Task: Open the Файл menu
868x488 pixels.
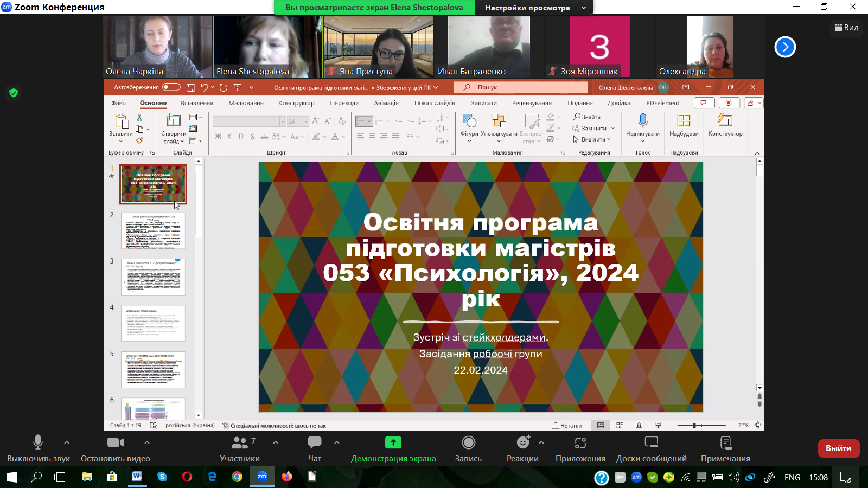Action: click(119, 103)
